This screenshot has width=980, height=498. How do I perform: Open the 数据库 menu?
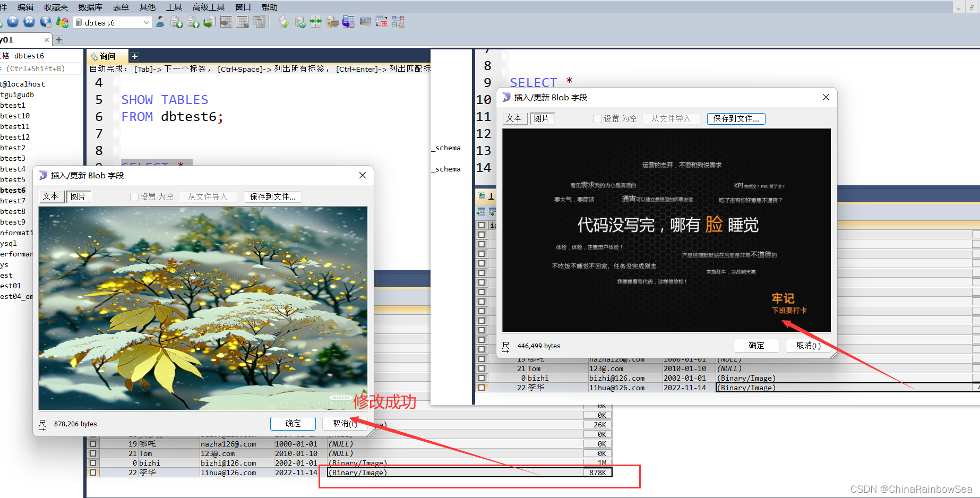tap(90, 7)
